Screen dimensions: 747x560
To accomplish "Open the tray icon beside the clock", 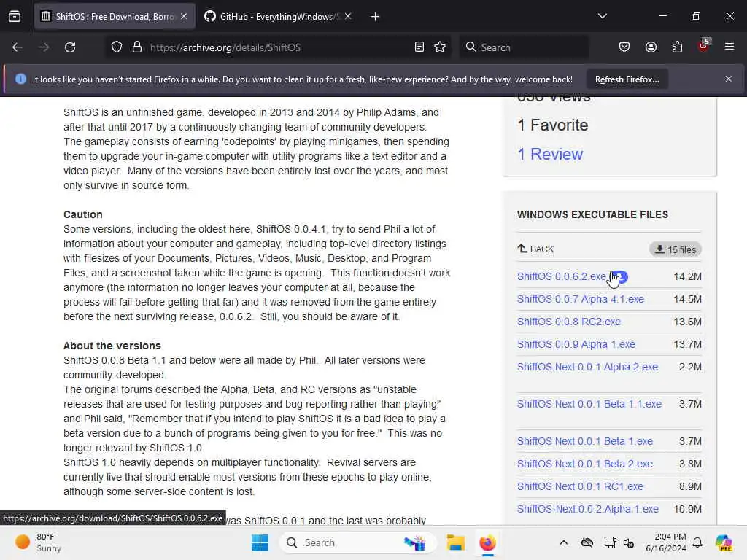I will pos(628,542).
